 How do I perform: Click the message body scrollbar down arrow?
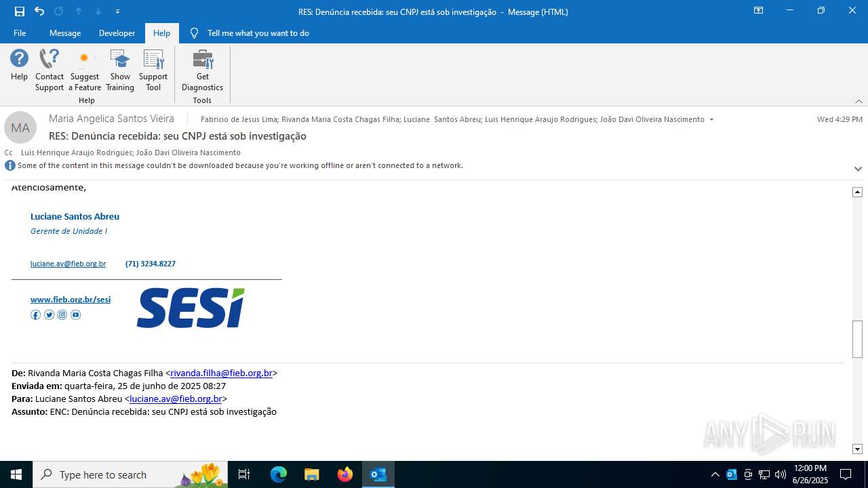857,449
